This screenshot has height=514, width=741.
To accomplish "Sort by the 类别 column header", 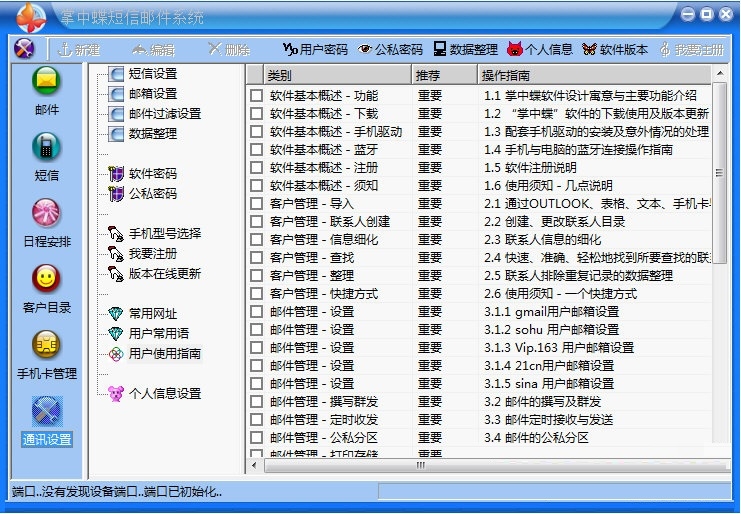I will pyautogui.click(x=337, y=75).
